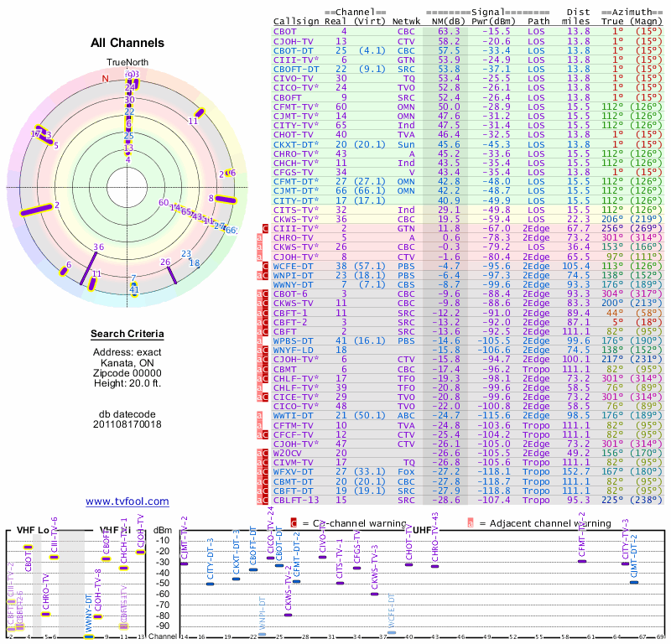Click the All Channels title

coord(127,42)
